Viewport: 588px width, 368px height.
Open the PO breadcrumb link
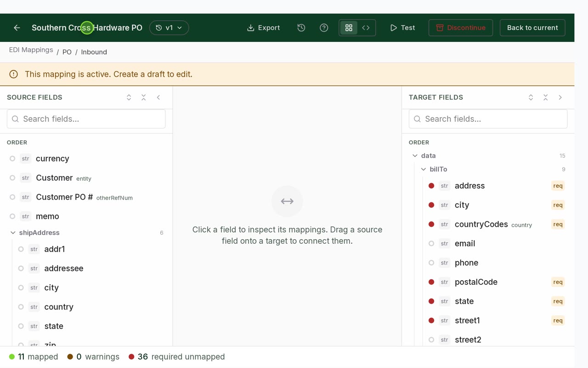67,52
